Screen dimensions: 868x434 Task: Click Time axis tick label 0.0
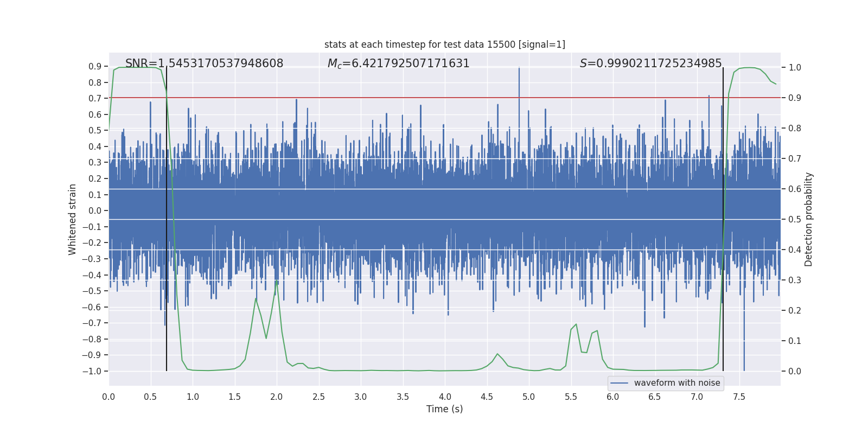tap(108, 397)
